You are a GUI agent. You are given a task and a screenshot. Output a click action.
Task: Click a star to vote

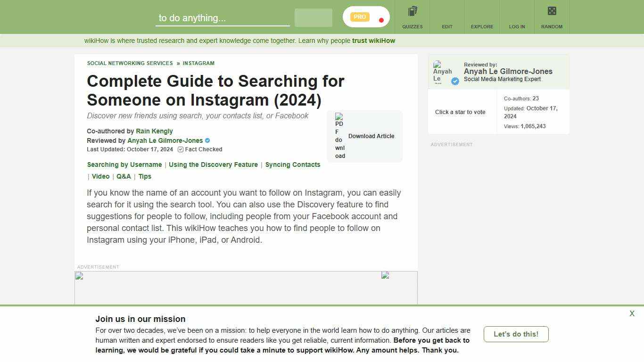[460, 112]
